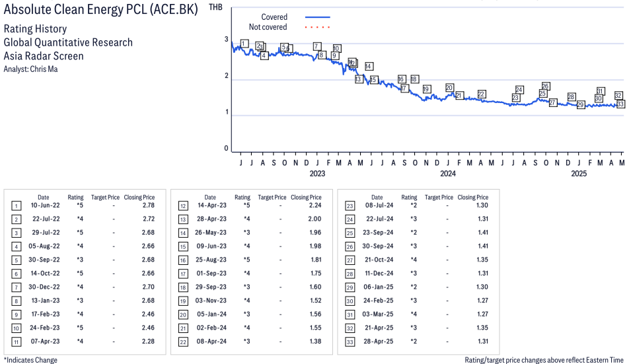The width and height of the screenshot is (631, 364).
Task: Click the 06-Jan-25 date cell
Action: click(x=379, y=287)
